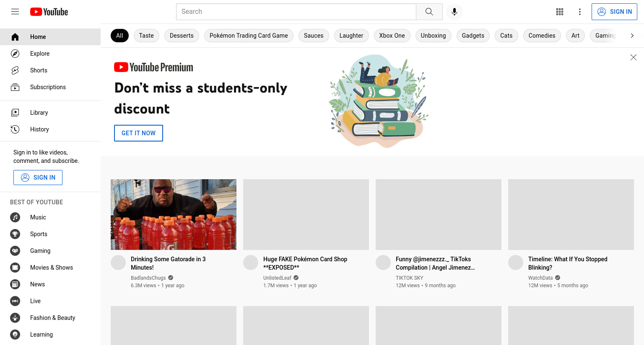Open WatchData channel name link
Viewport: 644px width, 345px height.
point(540,278)
